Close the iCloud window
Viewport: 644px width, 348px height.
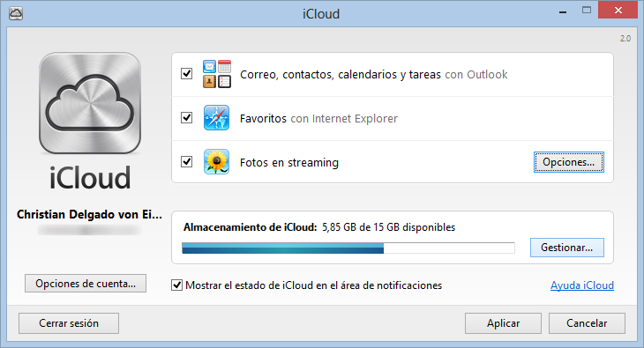coord(618,11)
